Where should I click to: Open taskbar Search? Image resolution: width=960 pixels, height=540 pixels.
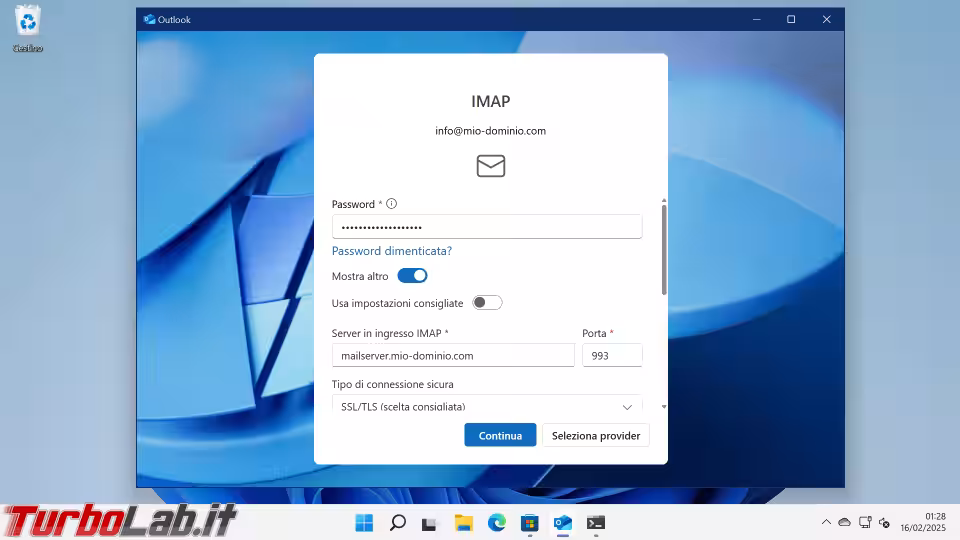click(397, 523)
